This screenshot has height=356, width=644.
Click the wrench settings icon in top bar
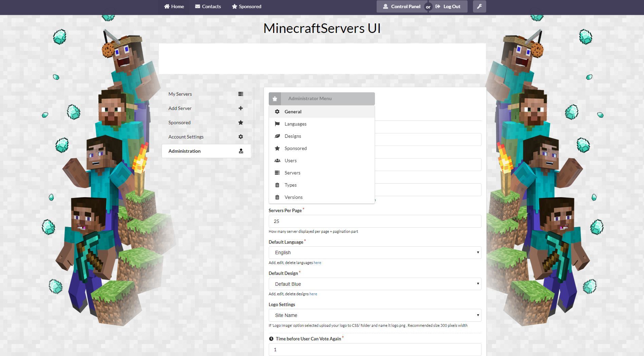479,6
